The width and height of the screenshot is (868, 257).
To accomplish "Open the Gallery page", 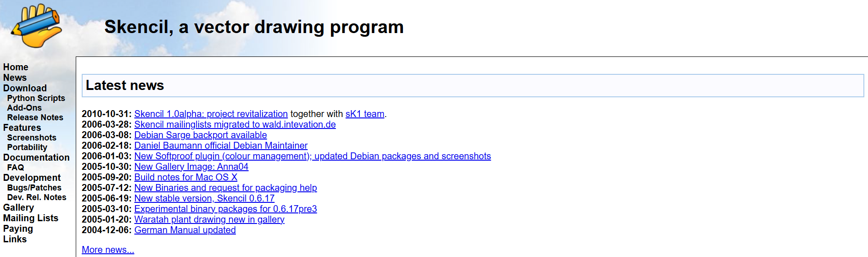I will coord(18,207).
